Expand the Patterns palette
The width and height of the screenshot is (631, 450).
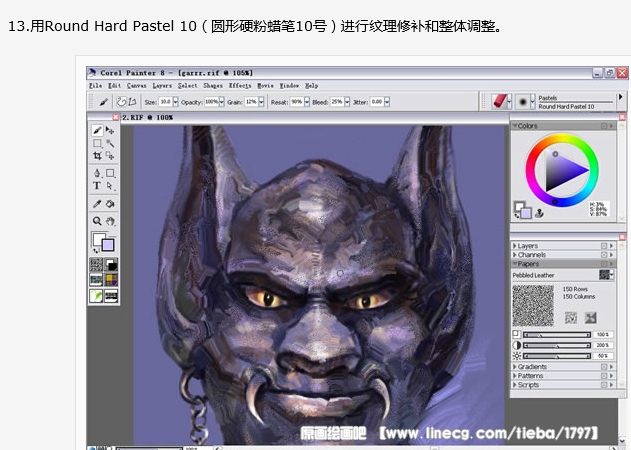tap(515, 376)
